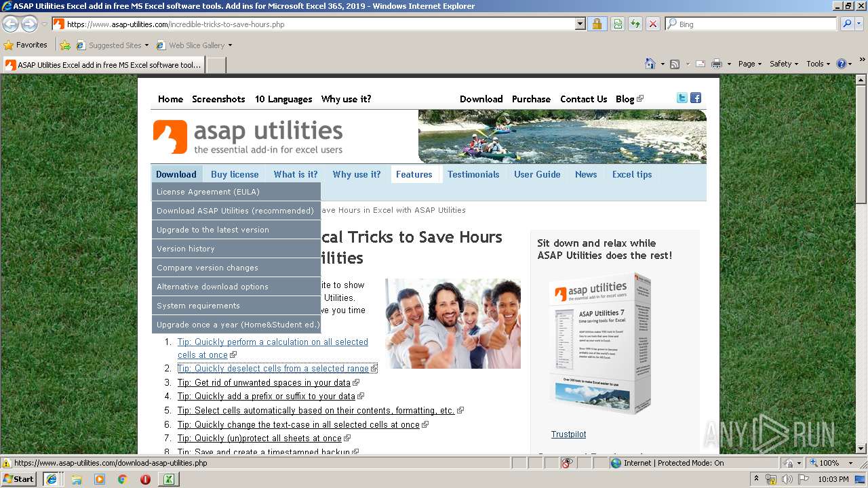Open the Print options dropdown arrow
The width and height of the screenshot is (868, 488).
[x=729, y=64]
